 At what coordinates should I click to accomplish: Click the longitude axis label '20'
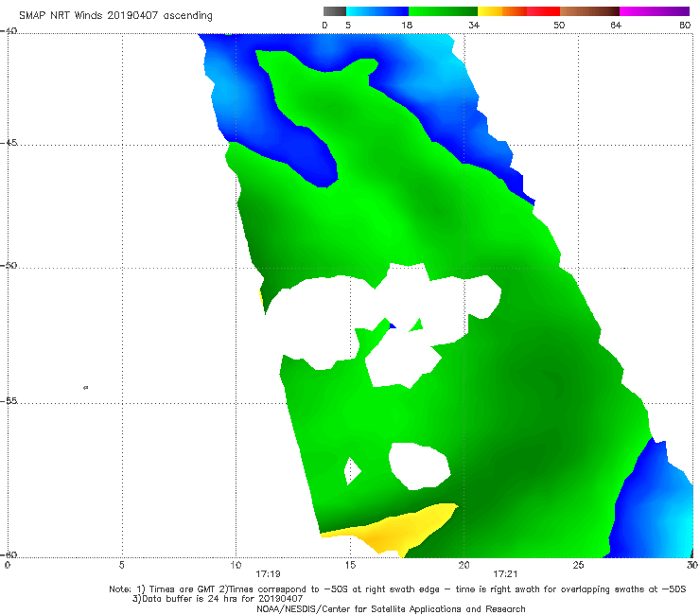click(x=464, y=565)
